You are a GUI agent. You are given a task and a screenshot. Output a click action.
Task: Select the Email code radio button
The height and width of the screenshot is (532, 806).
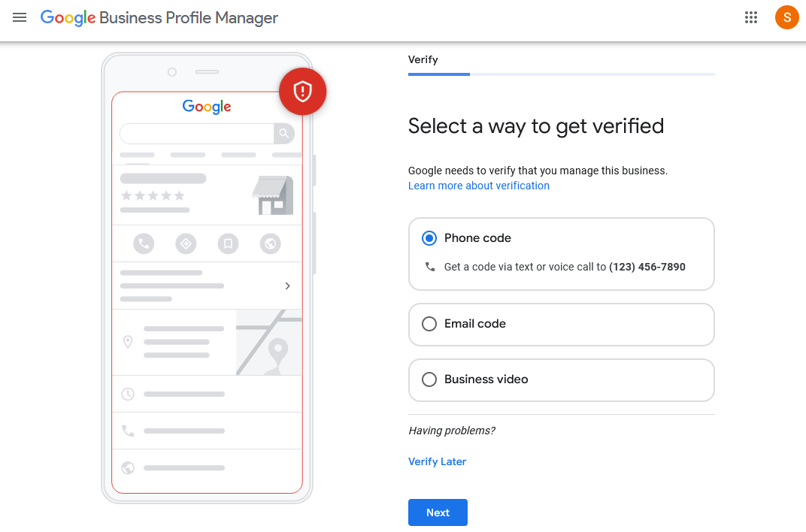click(x=429, y=324)
